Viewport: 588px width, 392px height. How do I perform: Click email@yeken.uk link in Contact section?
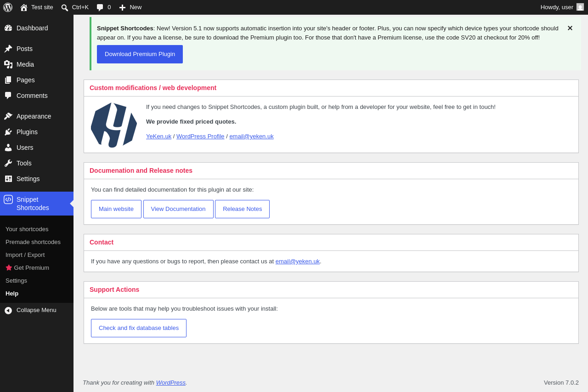point(298,261)
